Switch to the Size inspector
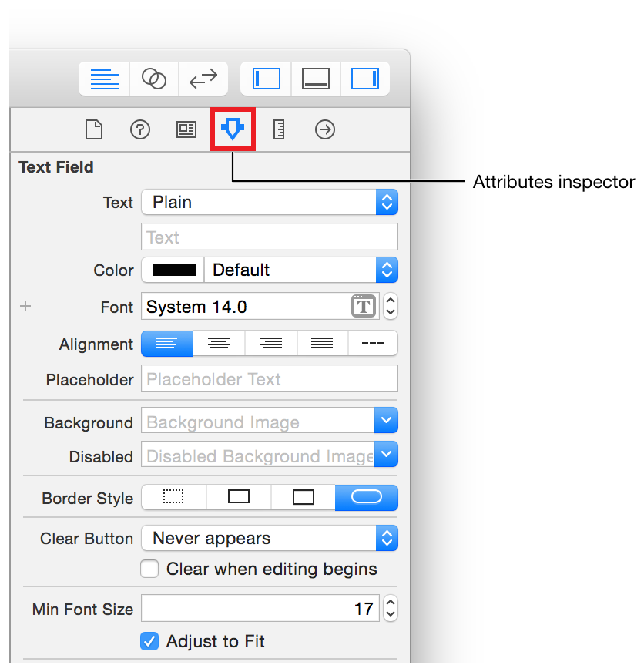 pos(279,129)
